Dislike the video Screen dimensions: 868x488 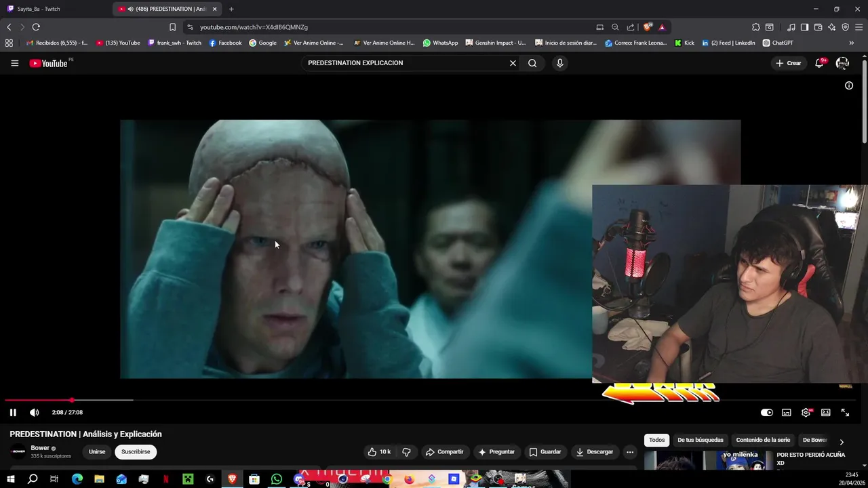pos(406,451)
